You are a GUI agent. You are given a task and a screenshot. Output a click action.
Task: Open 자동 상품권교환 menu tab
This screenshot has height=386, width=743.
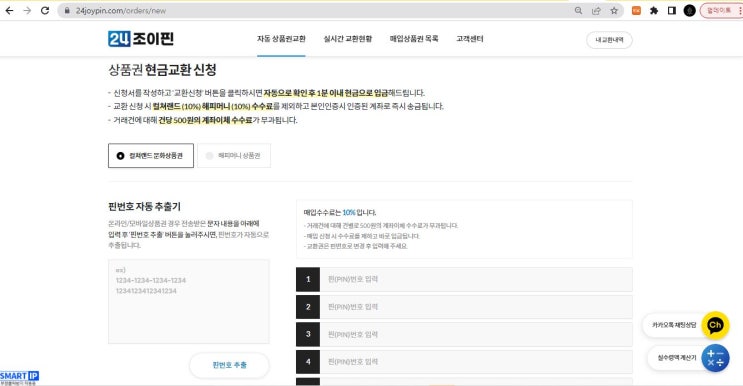click(x=281, y=39)
